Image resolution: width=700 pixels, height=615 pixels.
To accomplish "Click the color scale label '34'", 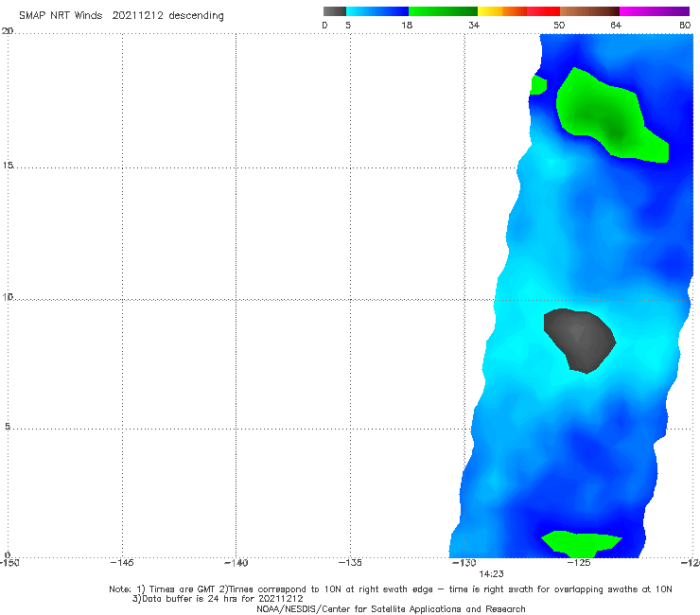I will 474,26.
